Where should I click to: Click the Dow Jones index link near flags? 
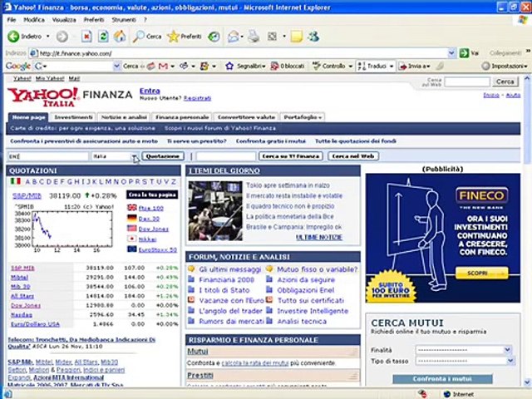tap(153, 229)
